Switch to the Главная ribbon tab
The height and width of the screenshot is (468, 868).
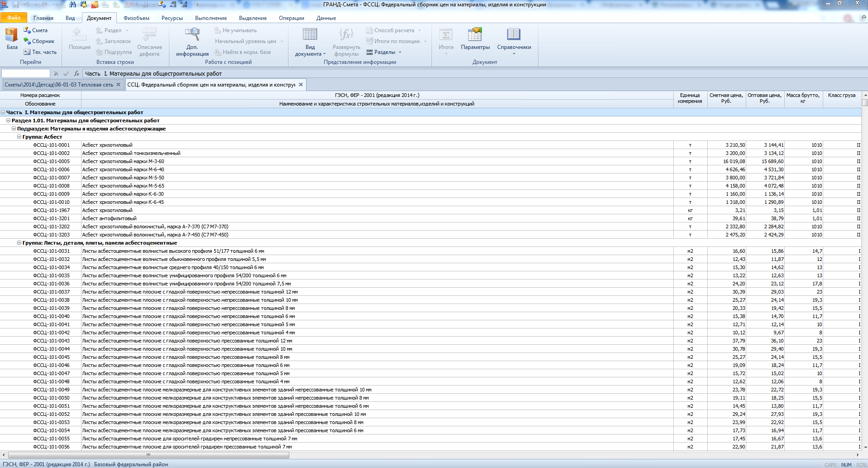pos(43,18)
